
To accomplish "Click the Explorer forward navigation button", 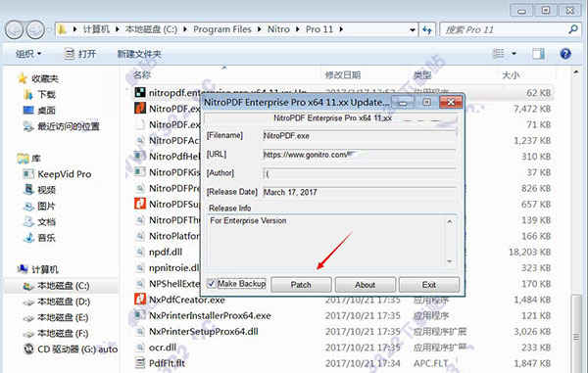I will [35, 29].
